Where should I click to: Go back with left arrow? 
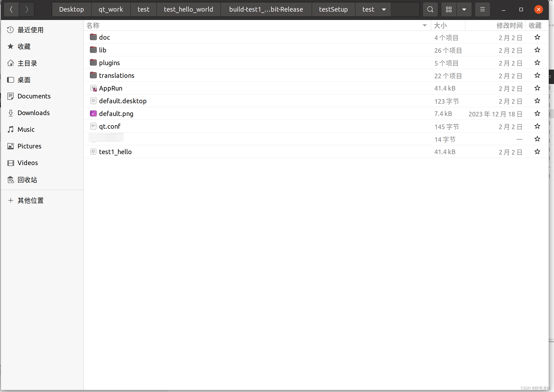coord(11,9)
